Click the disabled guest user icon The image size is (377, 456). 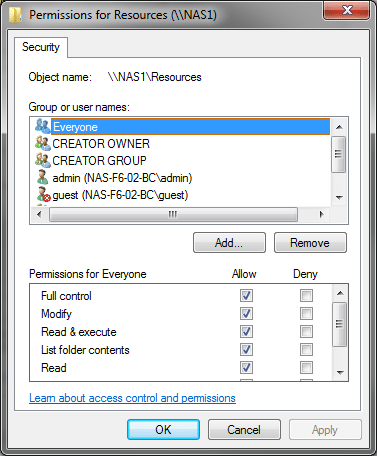[x=43, y=194]
